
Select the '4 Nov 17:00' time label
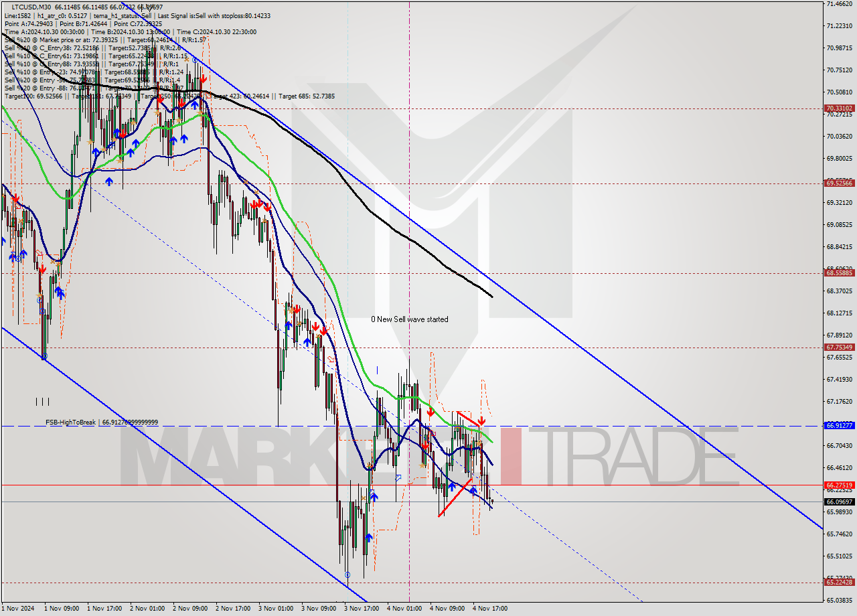pyautogui.click(x=490, y=609)
